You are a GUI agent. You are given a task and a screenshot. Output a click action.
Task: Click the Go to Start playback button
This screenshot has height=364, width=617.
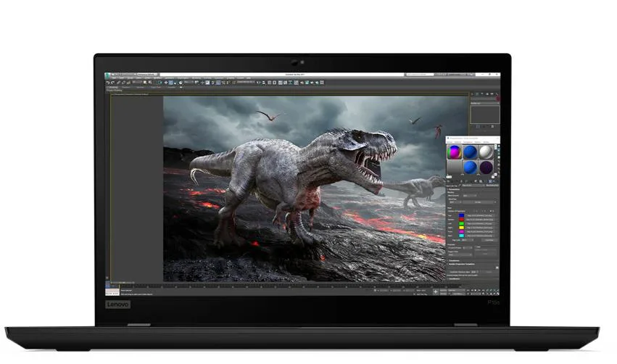point(468,291)
